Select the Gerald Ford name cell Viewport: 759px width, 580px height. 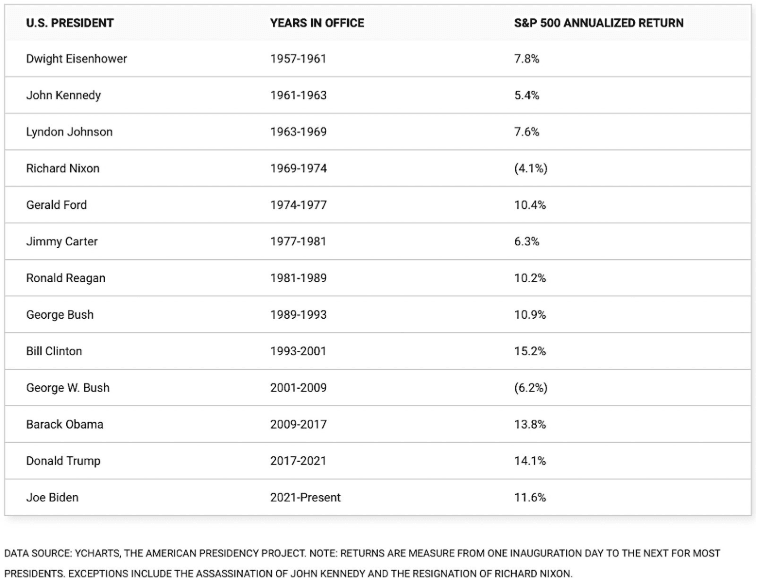point(56,205)
